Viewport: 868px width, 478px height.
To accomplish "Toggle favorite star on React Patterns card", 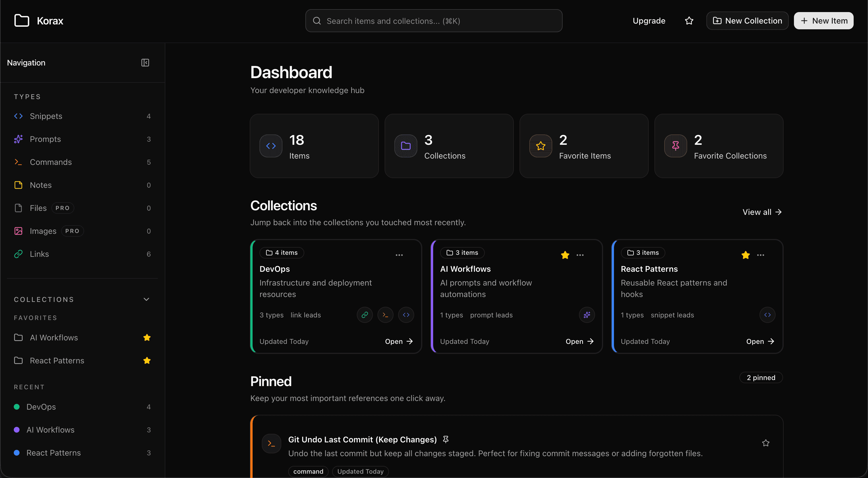I will [745, 255].
